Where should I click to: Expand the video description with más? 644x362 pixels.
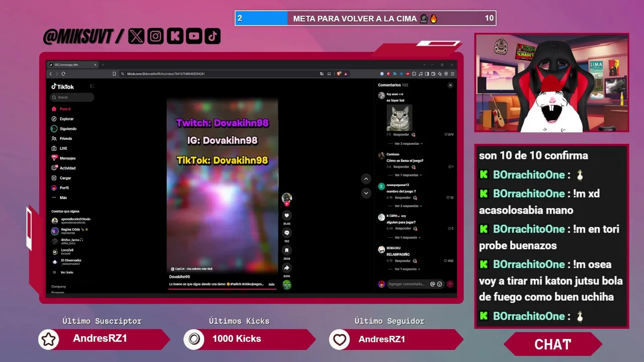pos(272,285)
